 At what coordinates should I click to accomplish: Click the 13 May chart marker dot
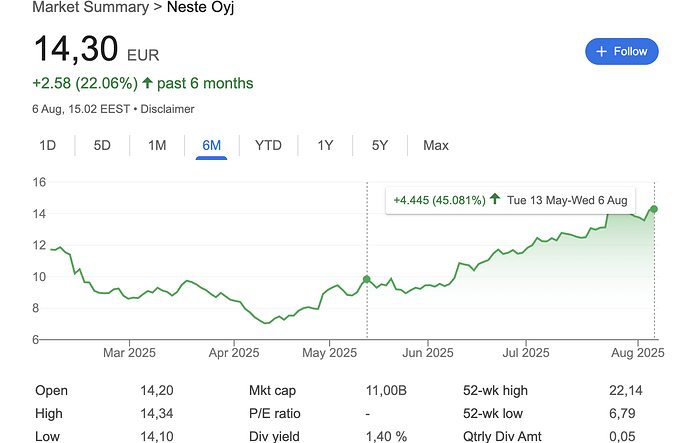(x=367, y=279)
